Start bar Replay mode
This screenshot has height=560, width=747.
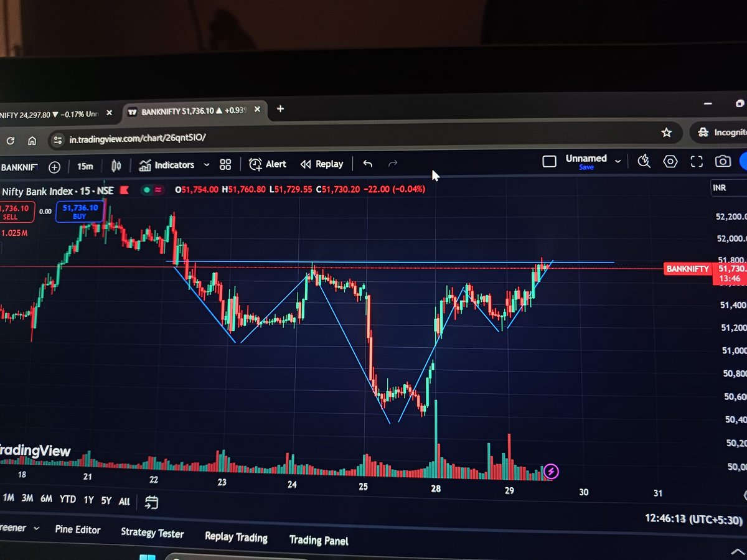point(322,164)
